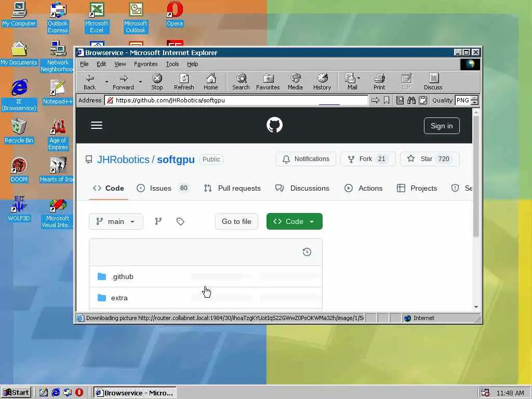Open the Edit menu
Image resolution: width=532 pixels, height=399 pixels.
click(101, 64)
